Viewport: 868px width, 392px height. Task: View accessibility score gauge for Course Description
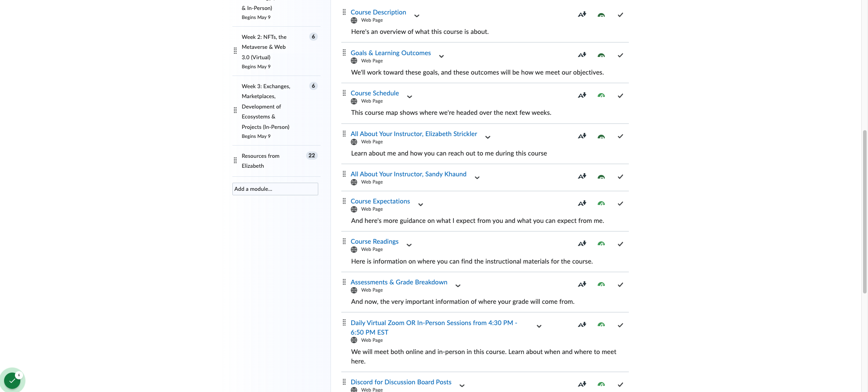pyautogui.click(x=601, y=14)
